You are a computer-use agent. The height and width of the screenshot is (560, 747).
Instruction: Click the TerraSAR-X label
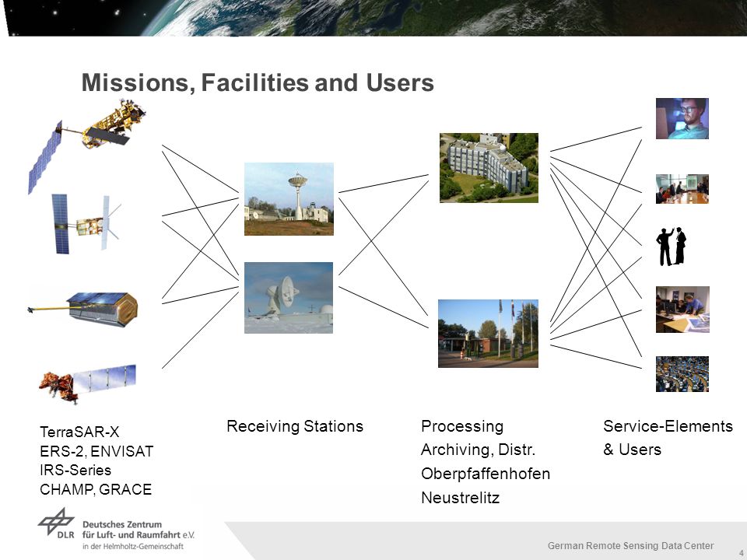(79, 432)
